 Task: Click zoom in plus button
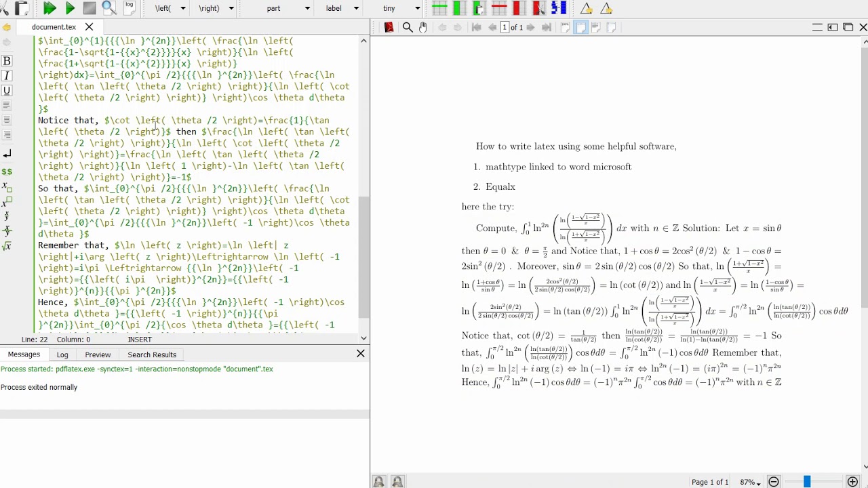click(852, 482)
